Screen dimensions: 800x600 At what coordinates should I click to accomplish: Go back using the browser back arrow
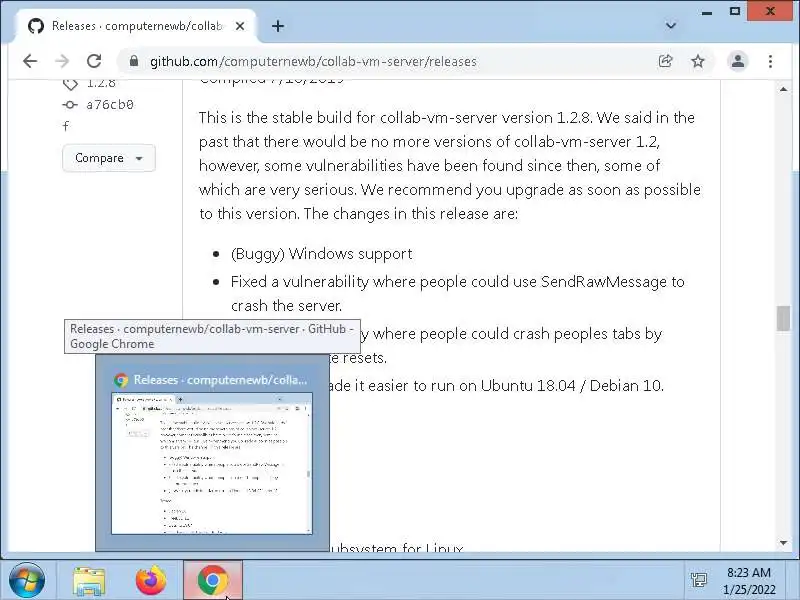[x=30, y=61]
